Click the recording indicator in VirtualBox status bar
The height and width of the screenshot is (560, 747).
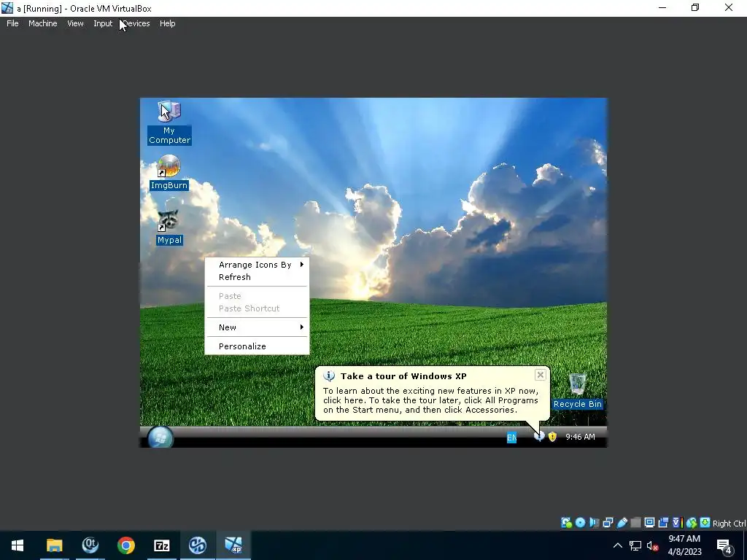point(662,522)
